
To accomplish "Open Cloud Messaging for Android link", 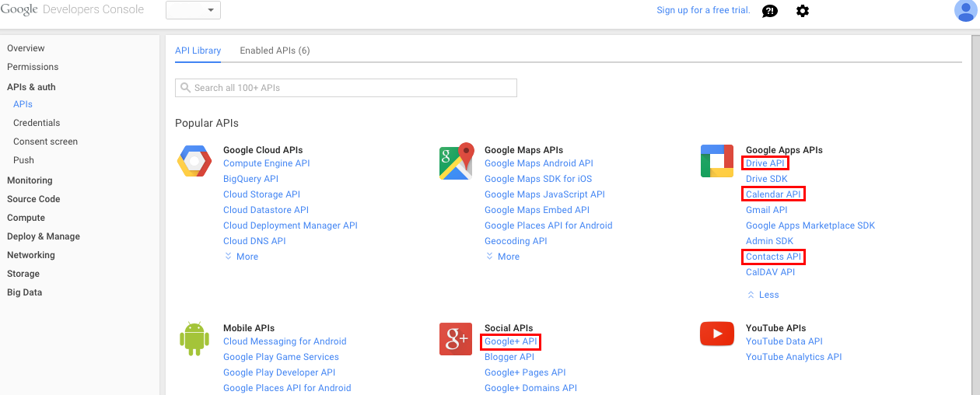I will coord(285,341).
